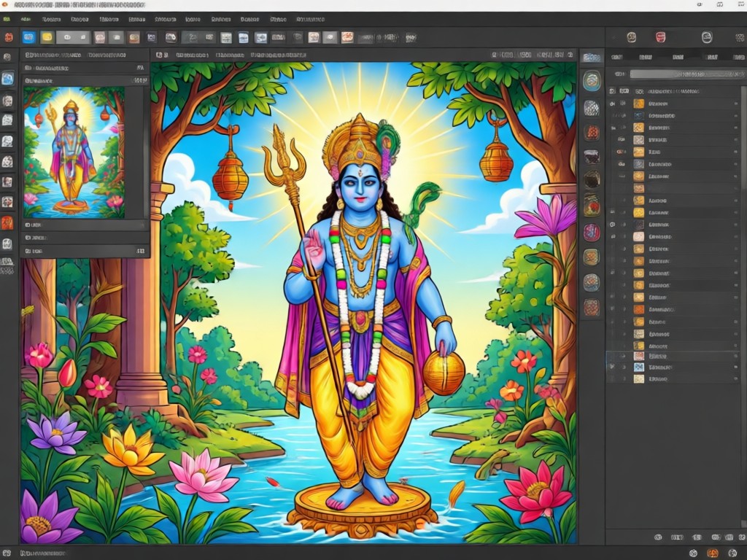This screenshot has width=747, height=560.
Task: Select the layer with the pink thumbnail
Action: 673,237
